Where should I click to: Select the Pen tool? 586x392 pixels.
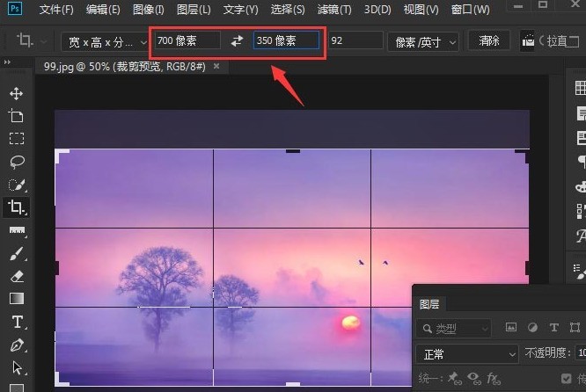(x=17, y=345)
